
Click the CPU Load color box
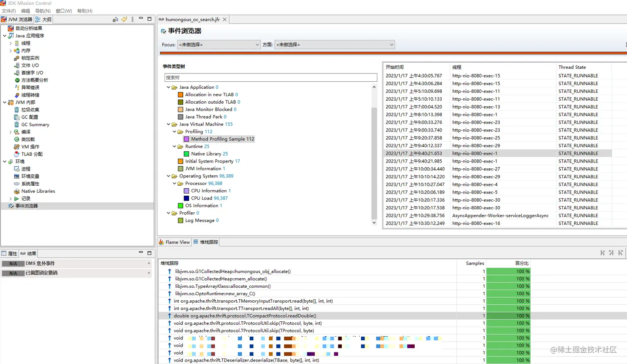pos(187,198)
